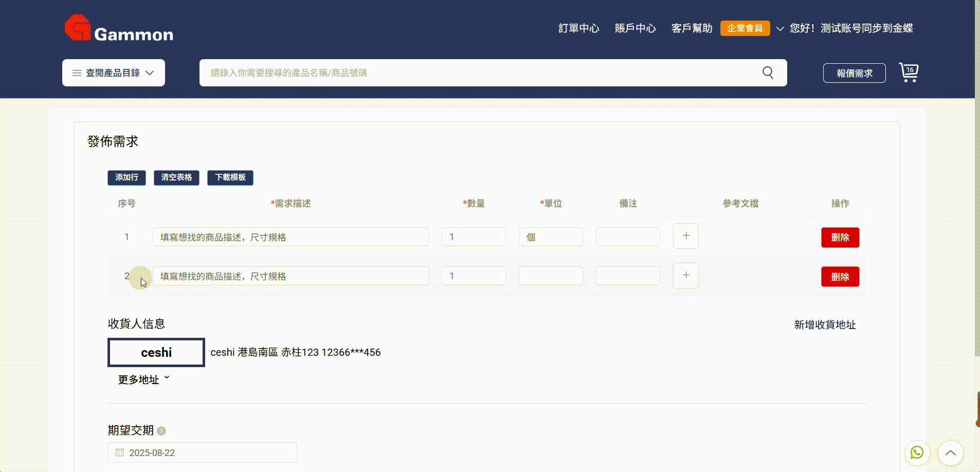Select the ceshi address card
The width and height of the screenshot is (980, 472).
156,352
